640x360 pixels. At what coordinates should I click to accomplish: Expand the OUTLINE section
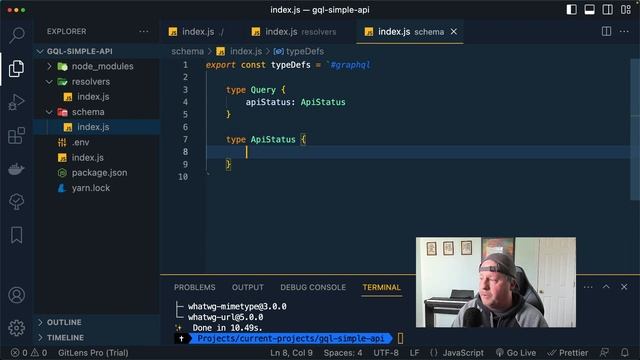(x=96, y=322)
